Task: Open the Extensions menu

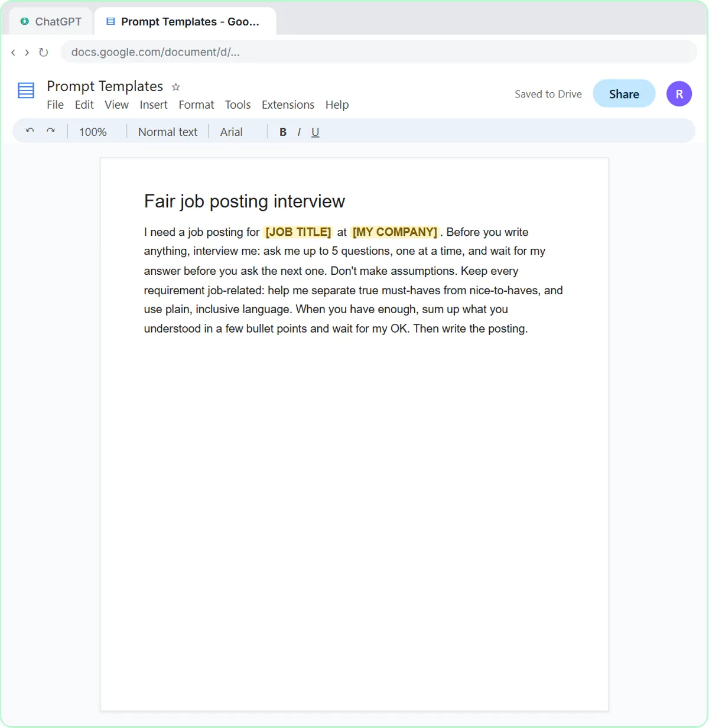Action: coord(288,105)
